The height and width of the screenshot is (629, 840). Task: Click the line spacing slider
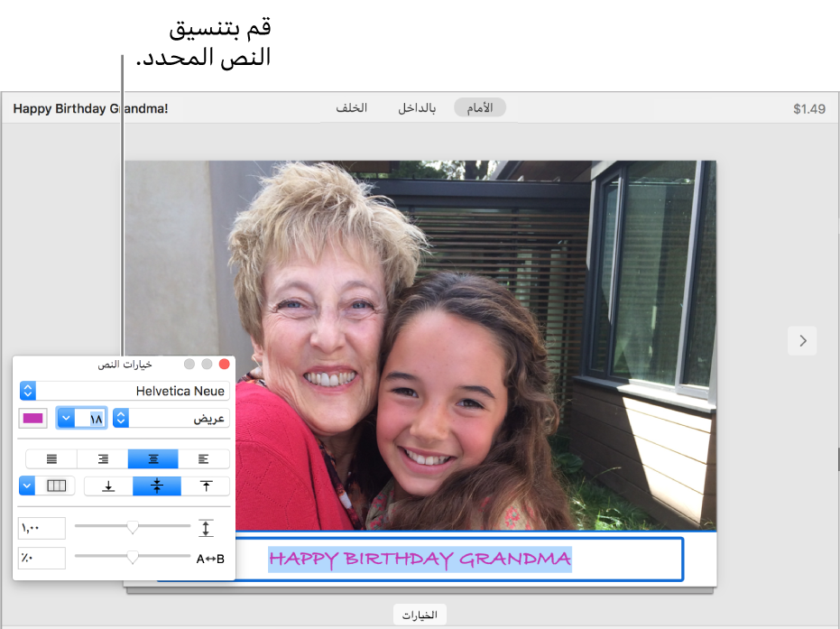133,527
